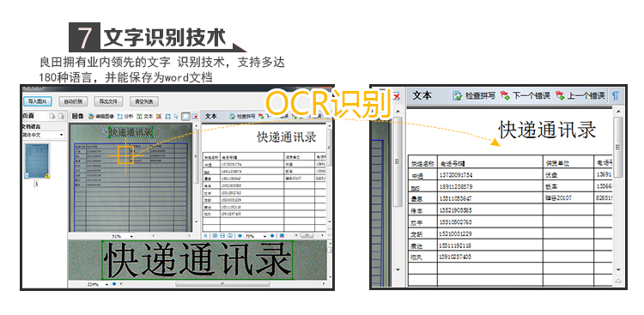Click the 导出文件 export file button
Image resolution: width=644 pixels, height=315 pixels.
click(108, 101)
